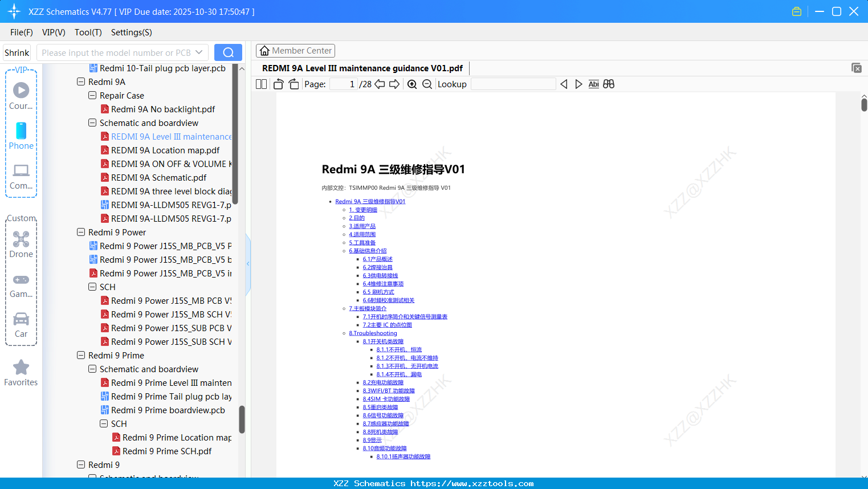Follow the 6.1产品概述 link
This screenshot has height=489, width=868.
[x=377, y=259]
